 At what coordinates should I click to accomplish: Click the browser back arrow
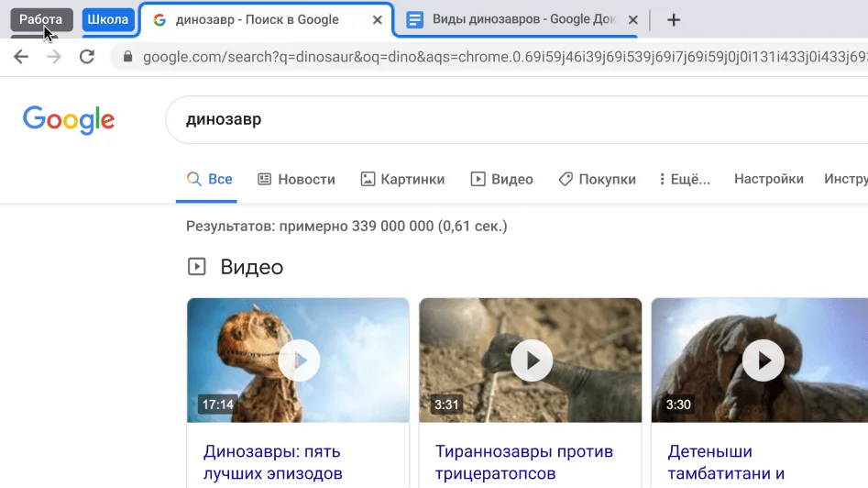click(x=21, y=57)
